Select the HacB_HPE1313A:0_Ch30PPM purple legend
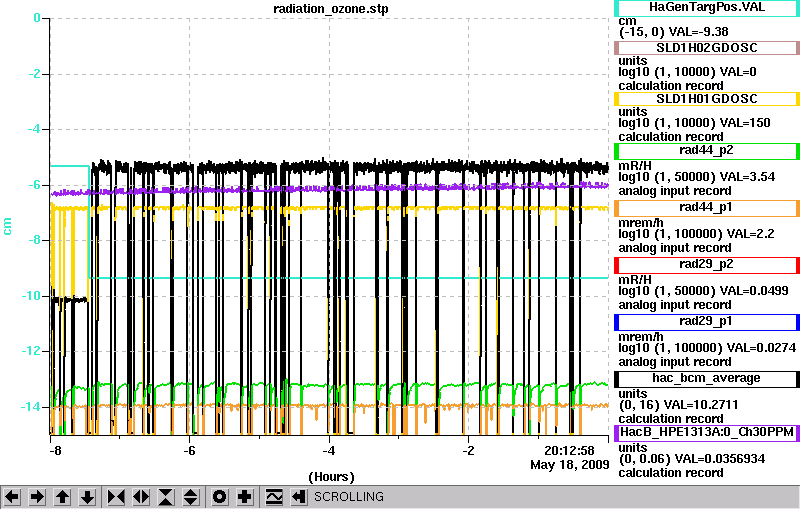Image resolution: width=800 pixels, height=509 pixels. pyautogui.click(x=707, y=433)
